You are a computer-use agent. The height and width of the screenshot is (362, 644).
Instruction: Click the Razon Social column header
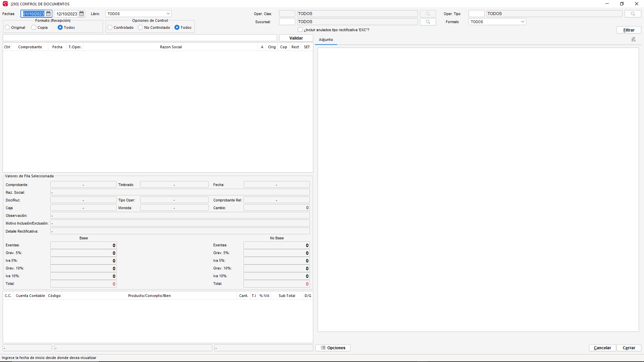click(171, 47)
